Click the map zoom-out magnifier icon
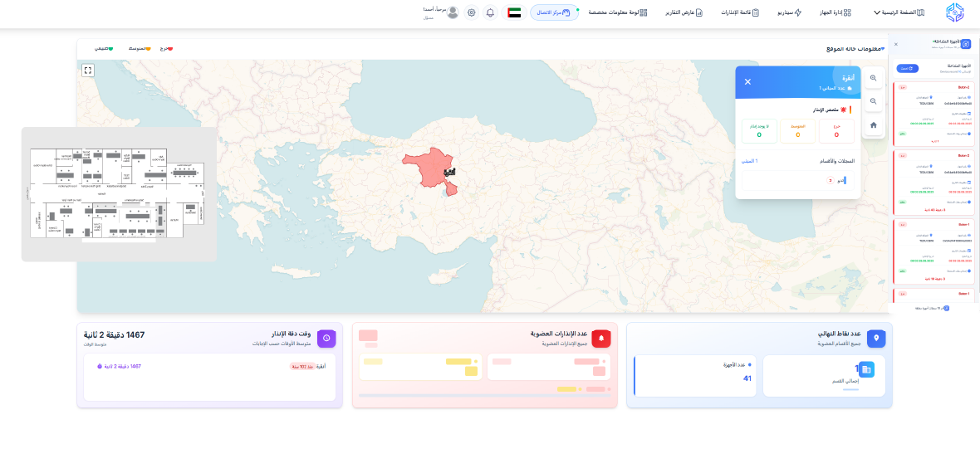 (x=874, y=101)
